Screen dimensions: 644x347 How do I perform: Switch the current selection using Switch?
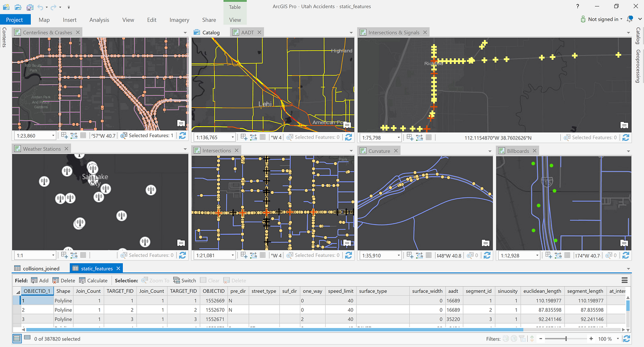(x=184, y=280)
